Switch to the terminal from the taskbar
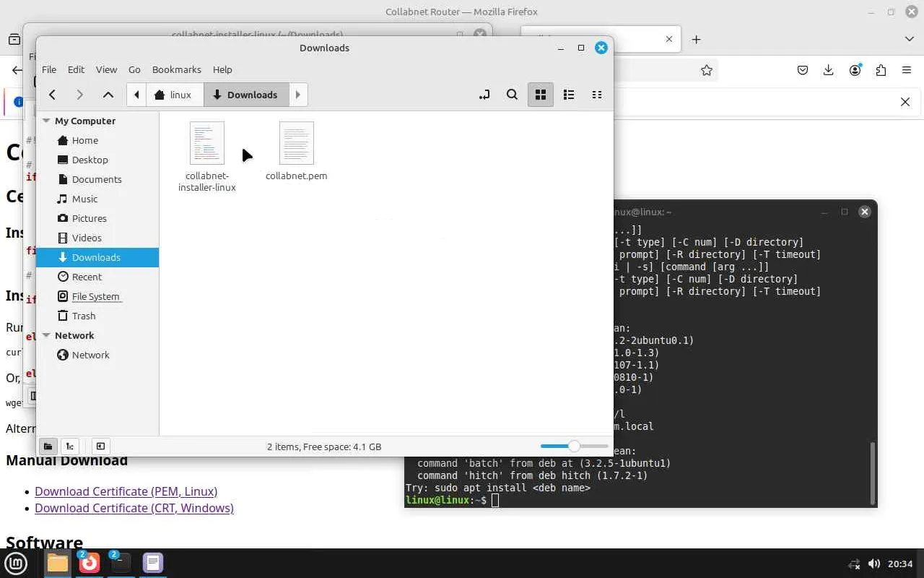 pyautogui.click(x=121, y=564)
